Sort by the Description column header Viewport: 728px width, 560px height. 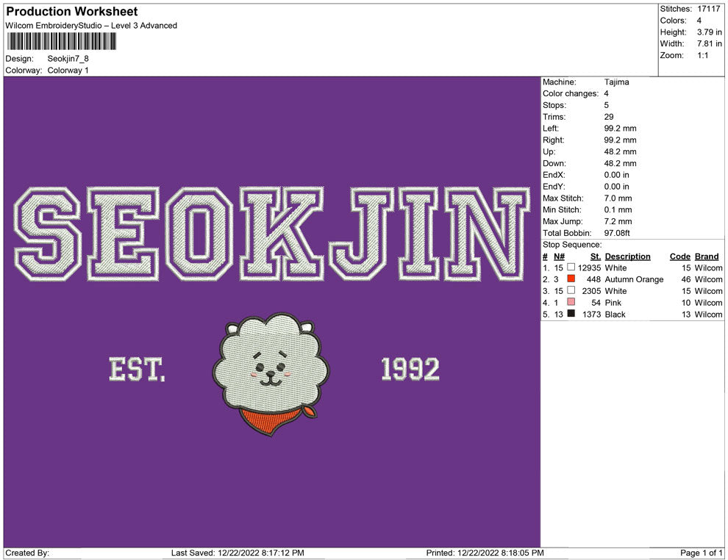629,256
